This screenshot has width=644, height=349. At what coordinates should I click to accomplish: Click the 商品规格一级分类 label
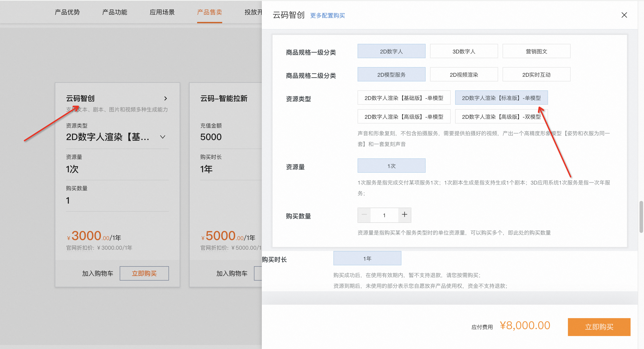tap(311, 53)
